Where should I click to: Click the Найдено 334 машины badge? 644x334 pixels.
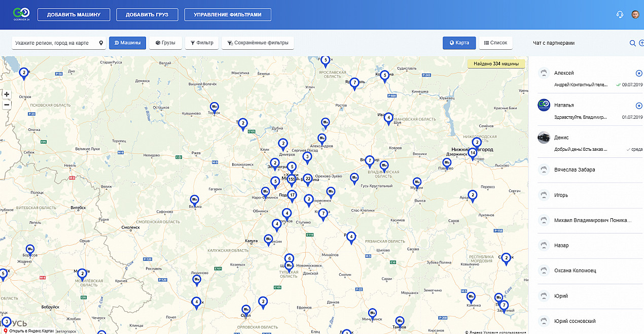click(496, 64)
